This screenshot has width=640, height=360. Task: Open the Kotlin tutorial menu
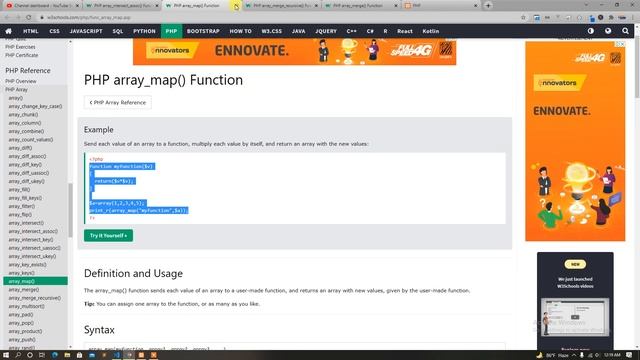(x=431, y=31)
